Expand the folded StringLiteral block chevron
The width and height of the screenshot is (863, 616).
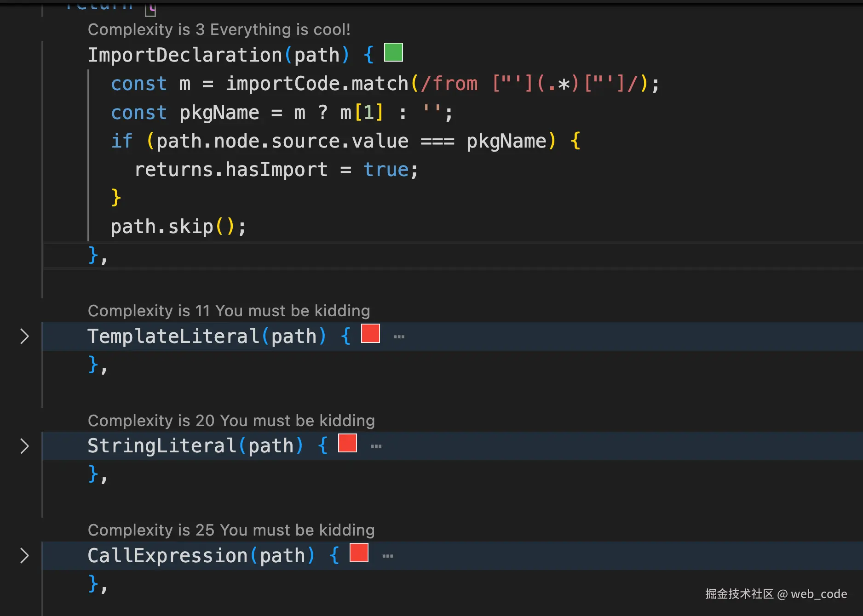25,446
